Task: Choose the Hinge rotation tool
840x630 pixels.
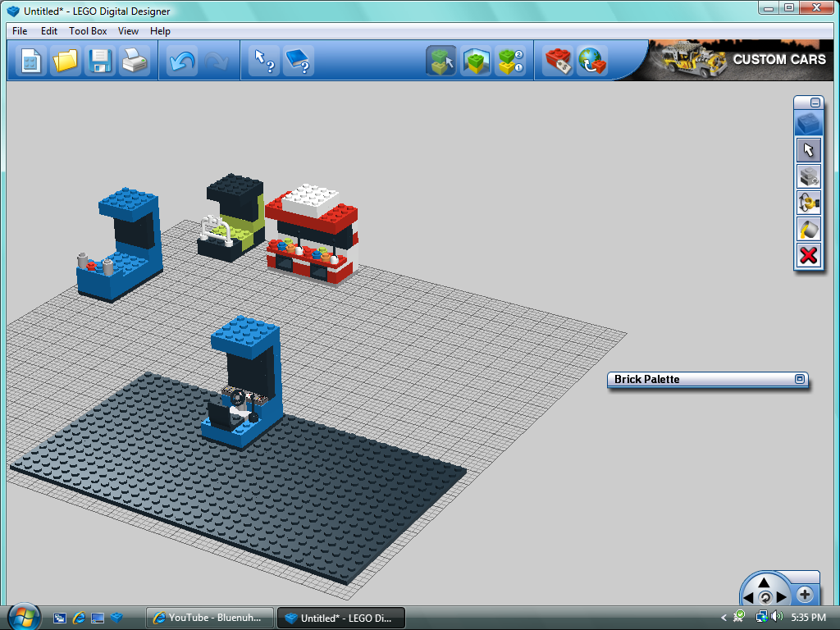Action: click(x=808, y=203)
